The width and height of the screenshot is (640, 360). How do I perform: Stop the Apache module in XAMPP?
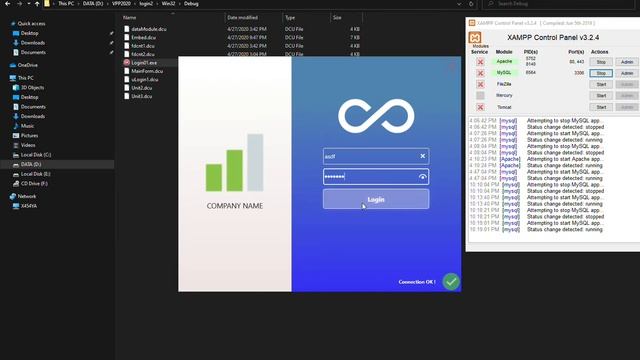tap(601, 62)
